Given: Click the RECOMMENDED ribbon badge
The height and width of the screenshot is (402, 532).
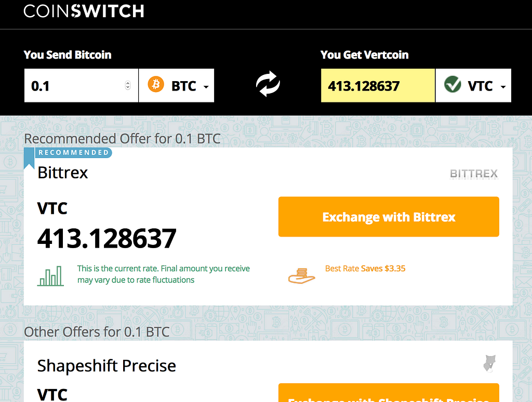Looking at the screenshot, I should pyautogui.click(x=73, y=152).
